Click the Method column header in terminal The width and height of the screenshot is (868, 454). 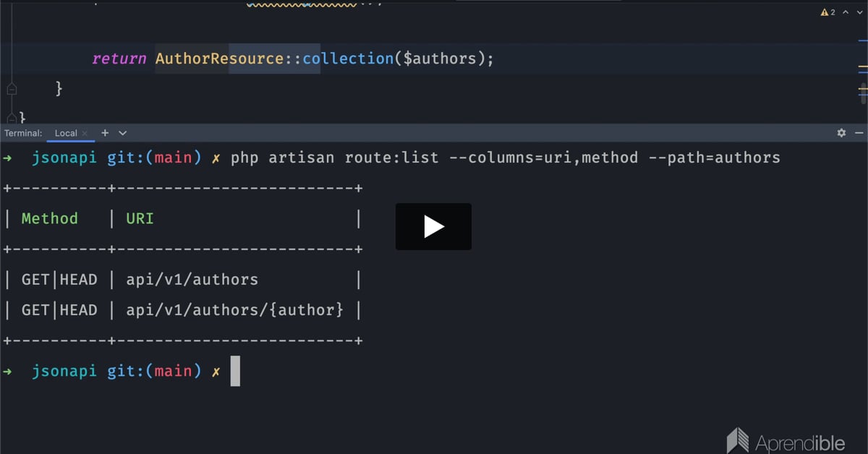pyautogui.click(x=49, y=218)
